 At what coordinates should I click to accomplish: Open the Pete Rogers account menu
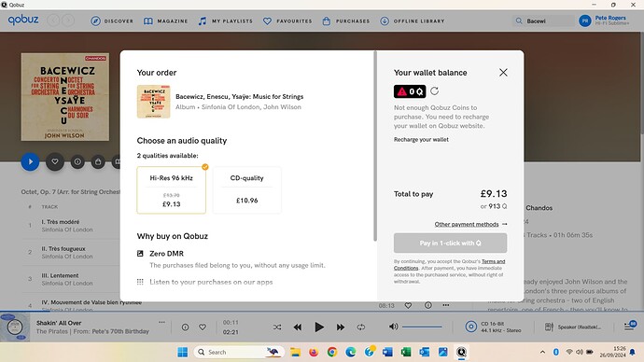click(x=604, y=21)
